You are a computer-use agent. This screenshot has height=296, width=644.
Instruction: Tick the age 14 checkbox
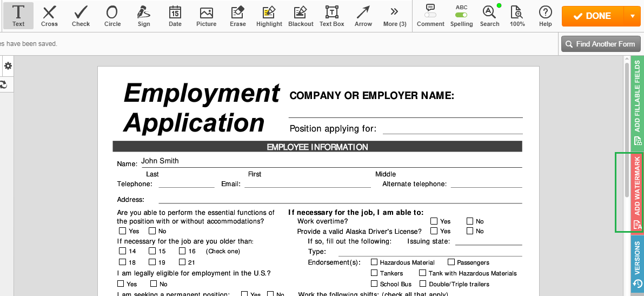coord(122,251)
